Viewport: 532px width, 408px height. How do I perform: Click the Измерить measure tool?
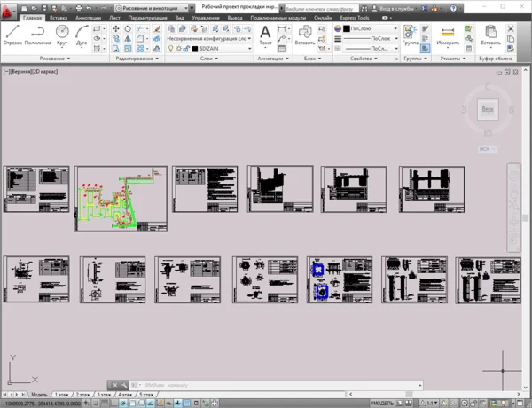click(x=448, y=35)
